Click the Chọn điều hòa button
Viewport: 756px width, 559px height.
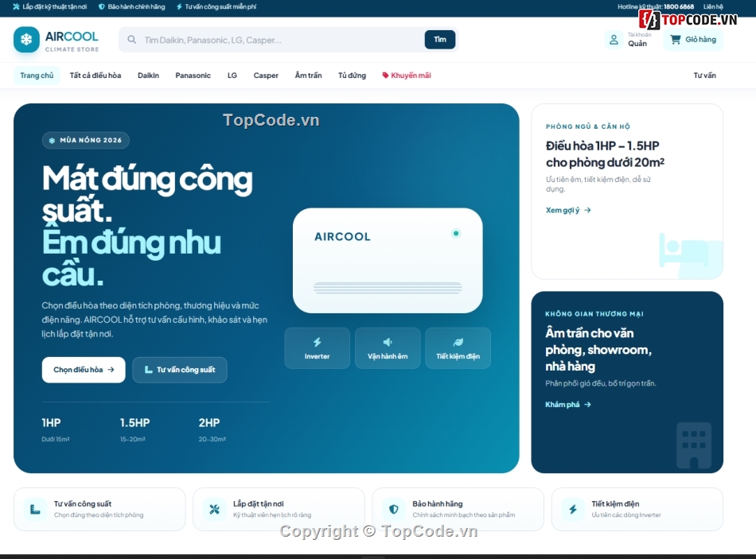point(84,370)
